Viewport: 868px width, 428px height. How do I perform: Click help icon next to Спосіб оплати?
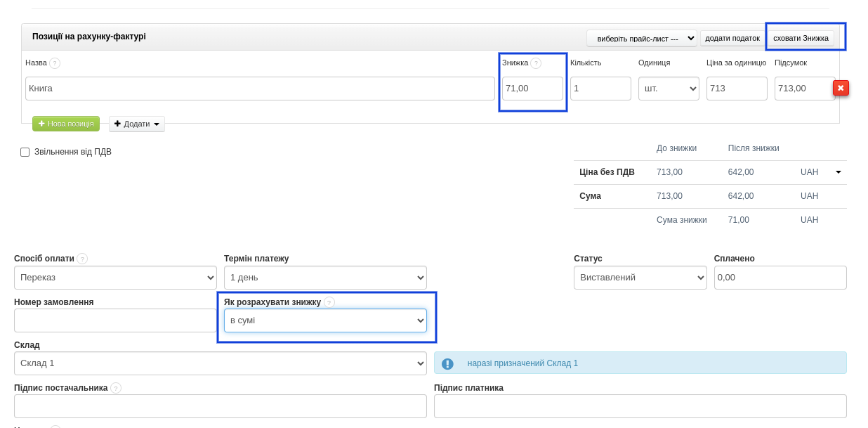(x=82, y=259)
